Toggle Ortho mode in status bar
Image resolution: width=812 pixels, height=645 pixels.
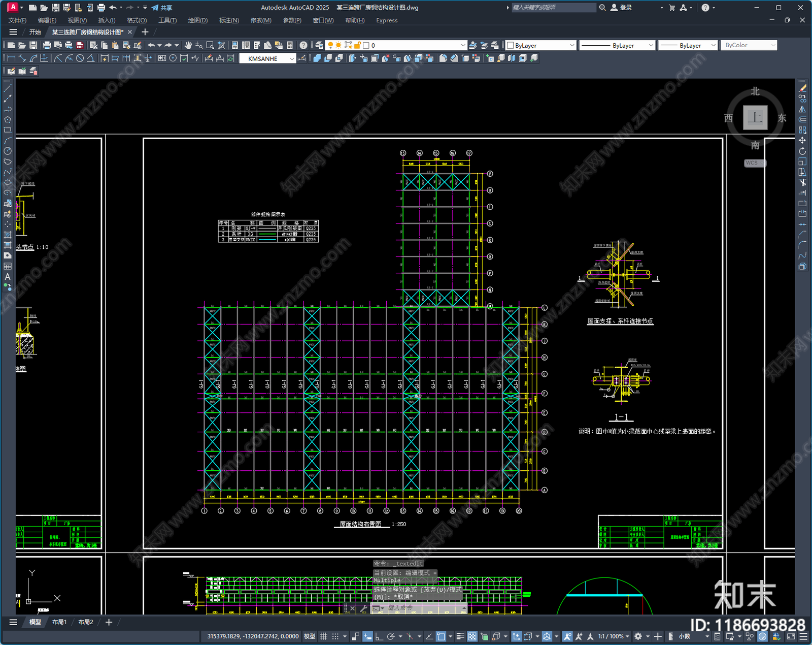[379, 636]
